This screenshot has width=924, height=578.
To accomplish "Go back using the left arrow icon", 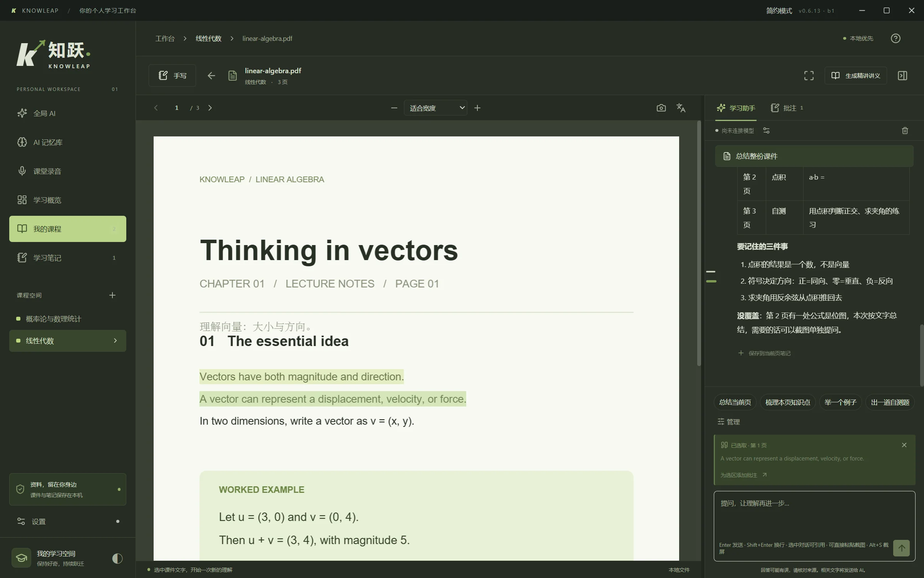I will coord(211,76).
